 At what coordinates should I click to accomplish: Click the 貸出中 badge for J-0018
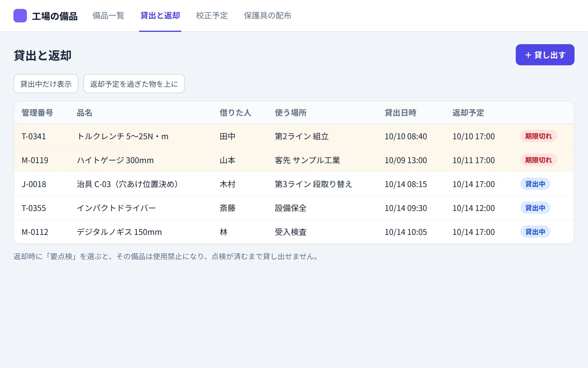(535, 184)
